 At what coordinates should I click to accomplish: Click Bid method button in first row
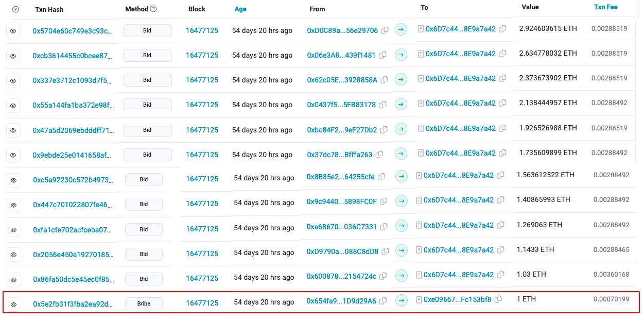[x=147, y=30]
